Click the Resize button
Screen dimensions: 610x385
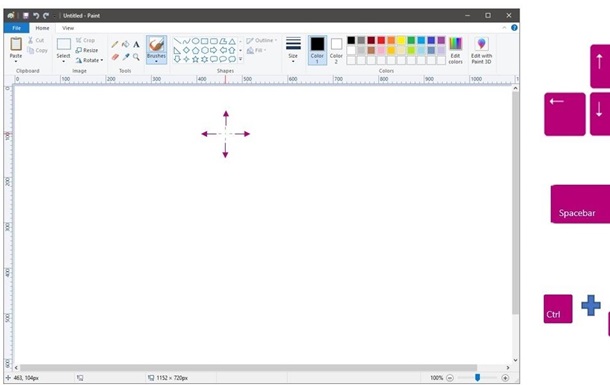(87, 50)
